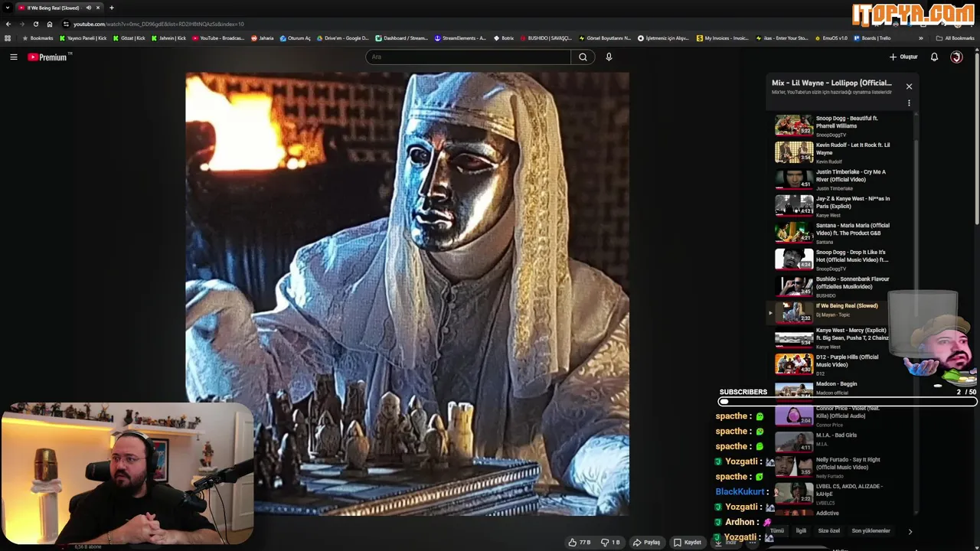Viewport: 980px width, 551px height.
Task: Mute the tab via speaker icon
Action: click(88, 8)
